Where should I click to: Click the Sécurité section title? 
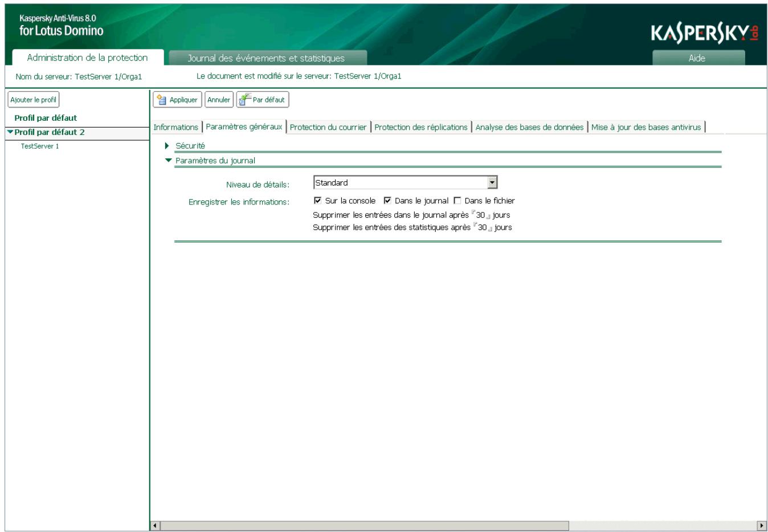(190, 146)
